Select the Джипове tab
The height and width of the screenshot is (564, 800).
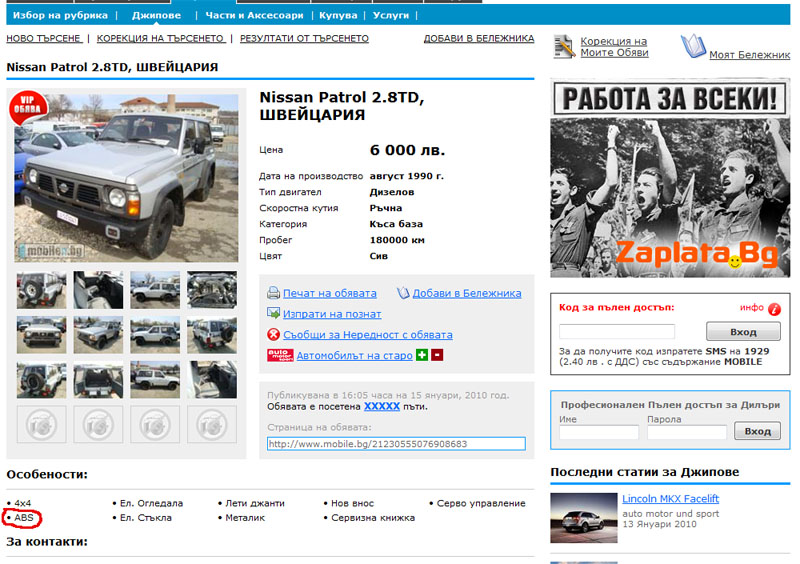tap(156, 15)
